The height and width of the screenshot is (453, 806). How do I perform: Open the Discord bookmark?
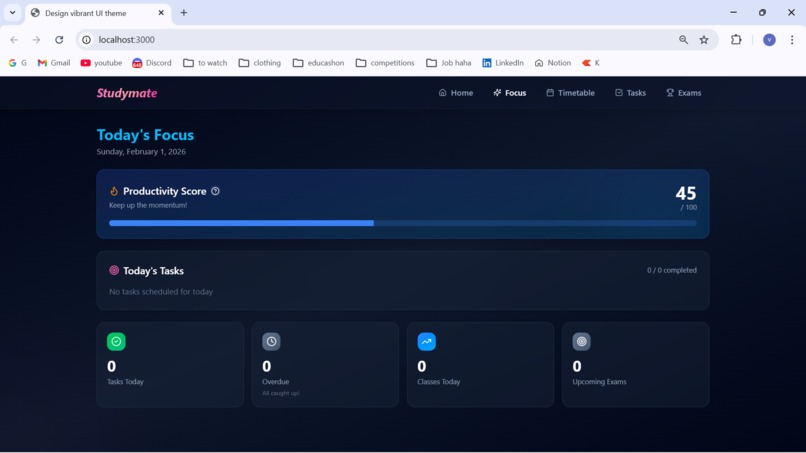click(152, 63)
